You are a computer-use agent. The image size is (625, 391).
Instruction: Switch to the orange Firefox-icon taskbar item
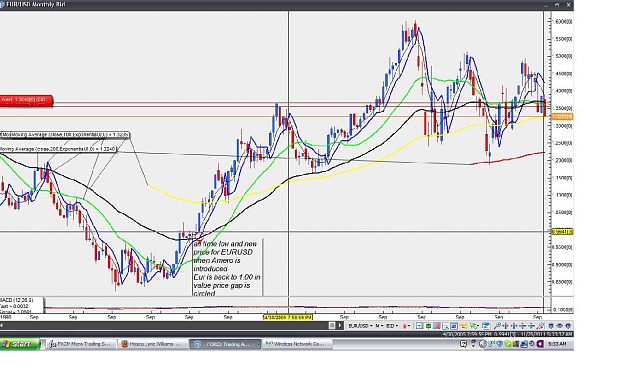pos(153,344)
